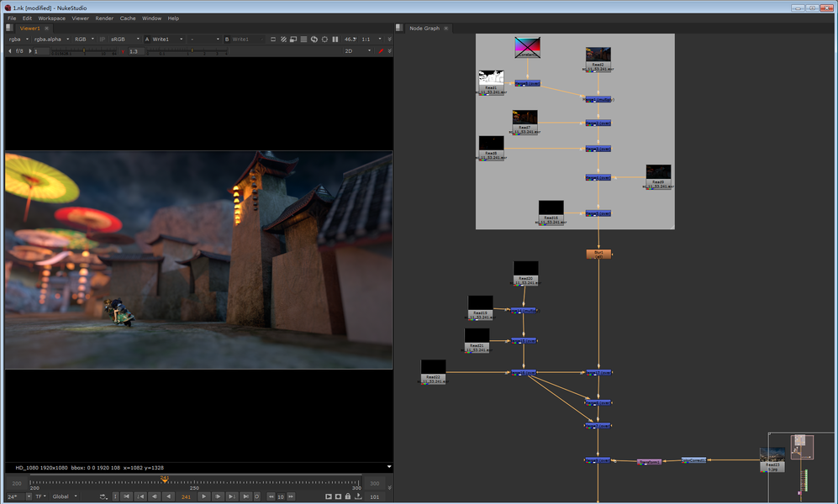838x504 pixels.
Task: Select the Transform1 node
Action: [650, 462]
